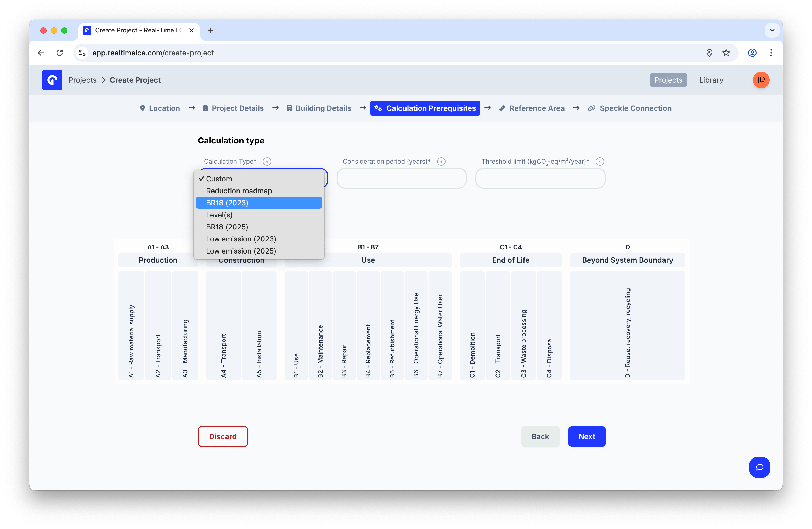Click the End of Life group header
Viewport: 812px width, 529px height.
click(x=511, y=260)
